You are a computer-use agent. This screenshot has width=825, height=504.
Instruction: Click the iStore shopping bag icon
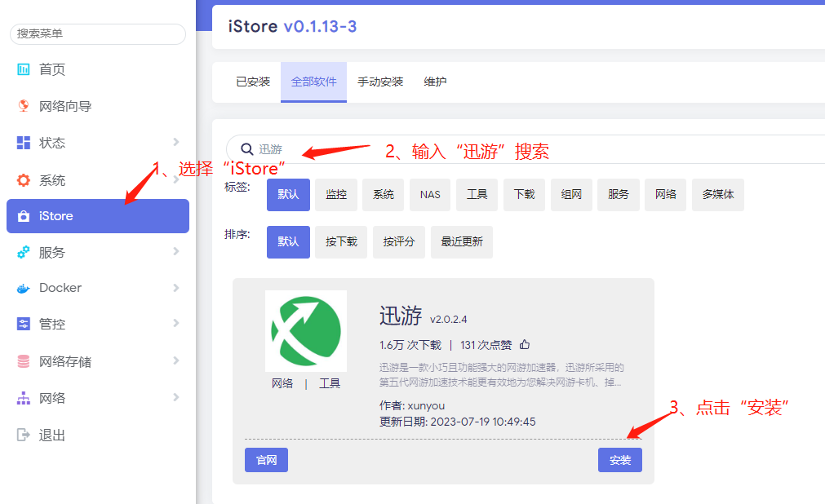point(24,216)
